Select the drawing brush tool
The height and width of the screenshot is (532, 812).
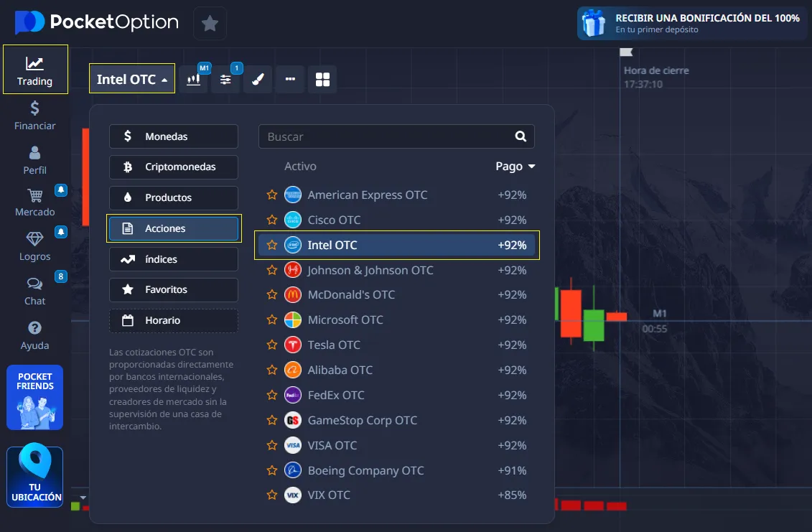pyautogui.click(x=258, y=79)
